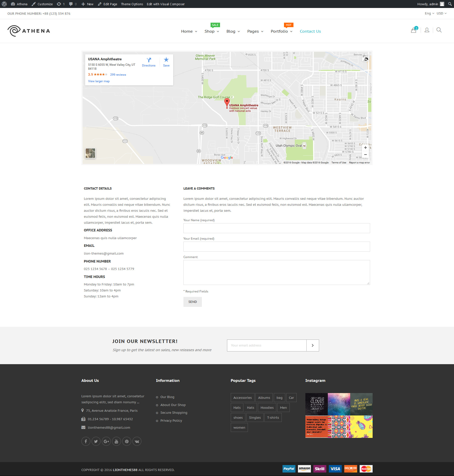The width and height of the screenshot is (454, 476).
Task: Open the header search icon
Action: 439,30
